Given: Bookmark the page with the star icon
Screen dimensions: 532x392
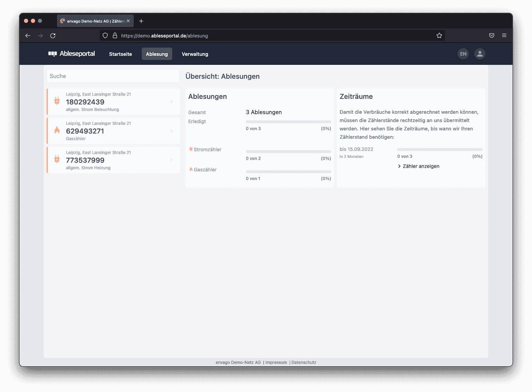Looking at the screenshot, I should (439, 35).
